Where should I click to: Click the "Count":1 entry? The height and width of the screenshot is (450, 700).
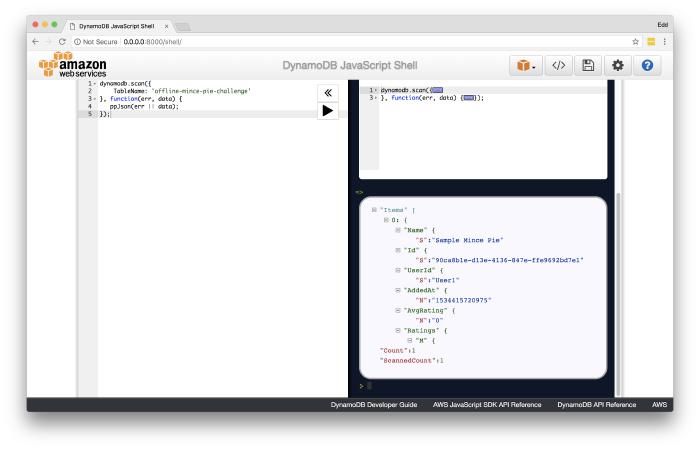(x=398, y=350)
